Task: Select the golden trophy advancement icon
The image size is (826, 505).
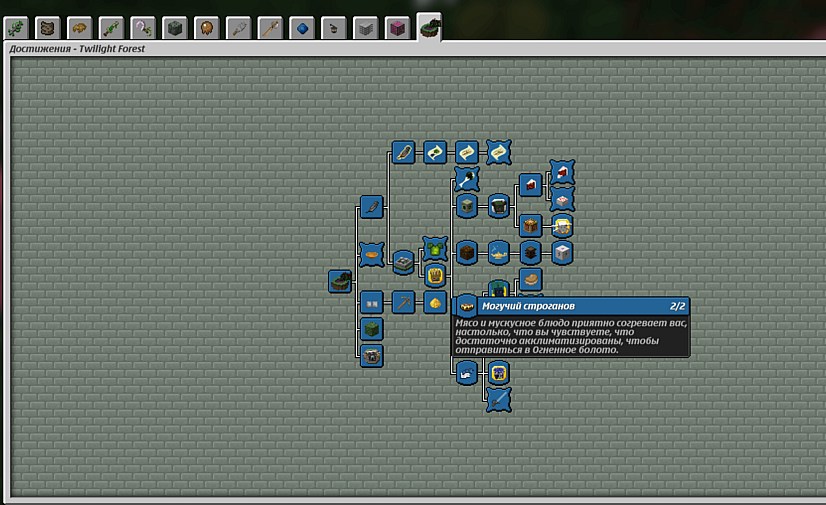Action: 435,275
